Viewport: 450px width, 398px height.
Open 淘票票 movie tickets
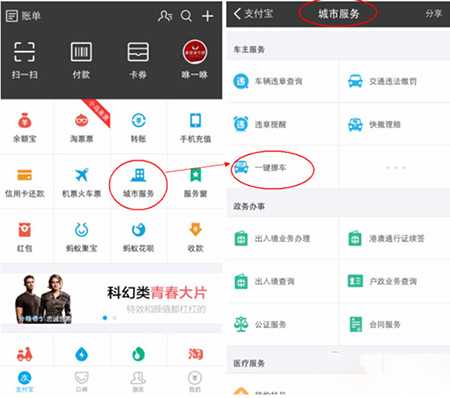click(x=81, y=128)
